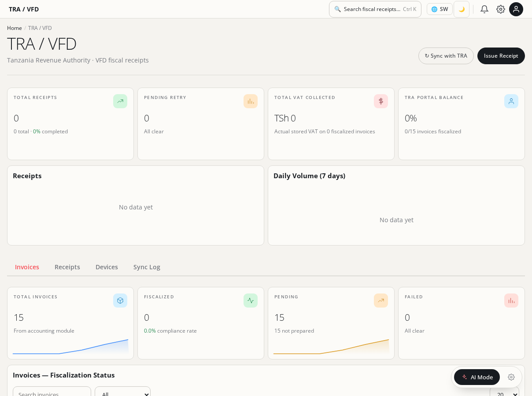Click 'Actual stored VAT on 0 fiscalized invoices'
This screenshot has width=532, height=396.
[325, 132]
